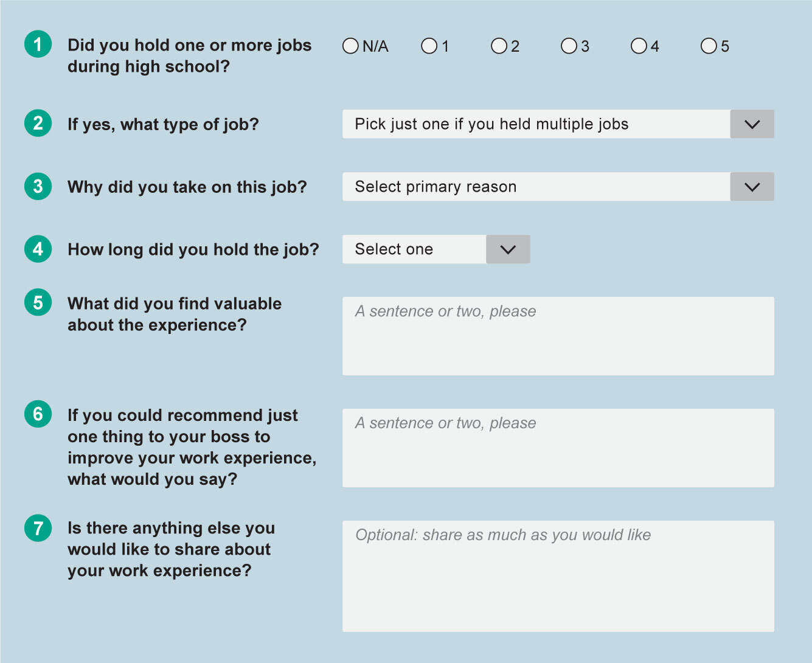Open the Select one duration dropdown arrow
Screen dimensions: 812x663
pos(508,249)
